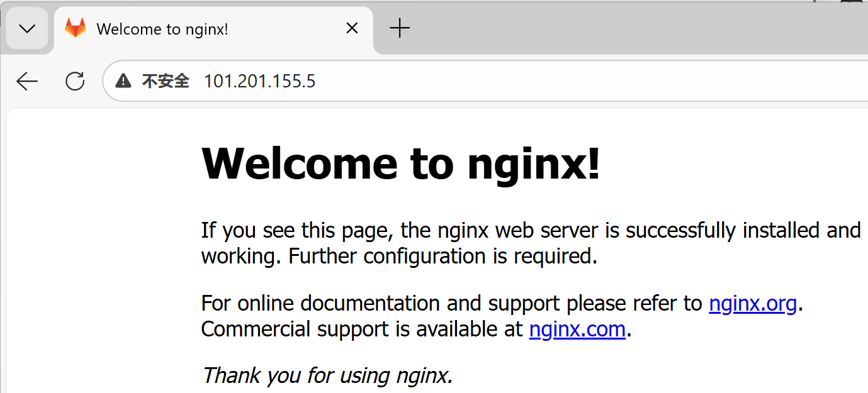Select the 'Welcome to nginx!' browser tab

(x=213, y=29)
